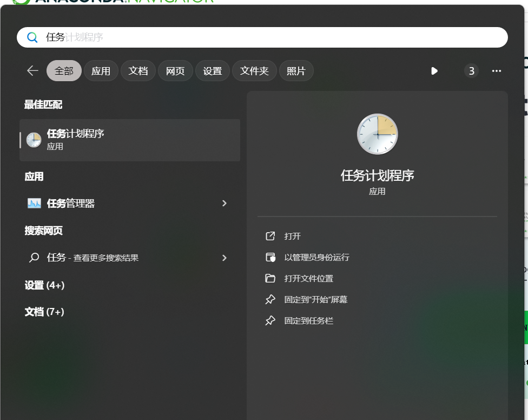
Task: Expand 任务管理器 result with chevron arrow
Action: [225, 204]
